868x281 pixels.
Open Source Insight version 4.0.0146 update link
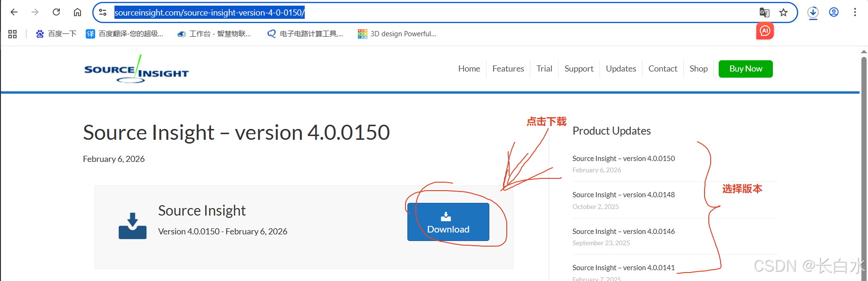coord(624,232)
